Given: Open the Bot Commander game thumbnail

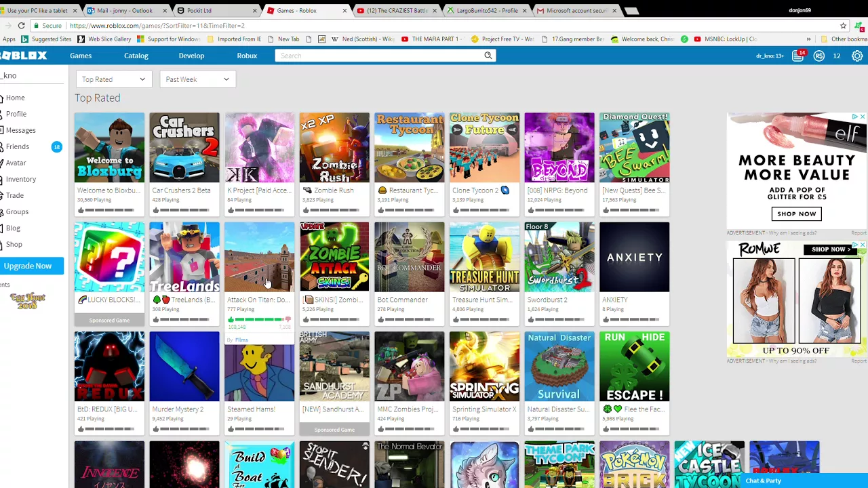Looking at the screenshot, I should pos(410,257).
